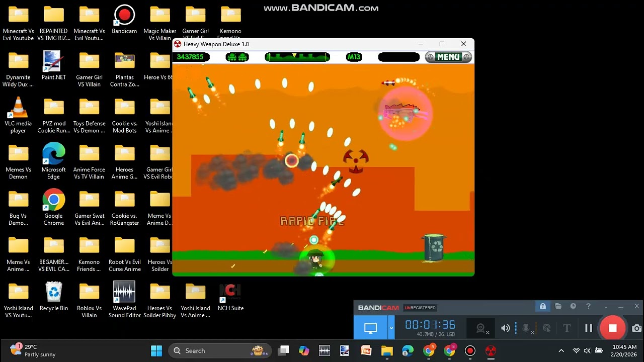
Task: Adjust the Bandicam microphone level bar
Action: point(536,328)
